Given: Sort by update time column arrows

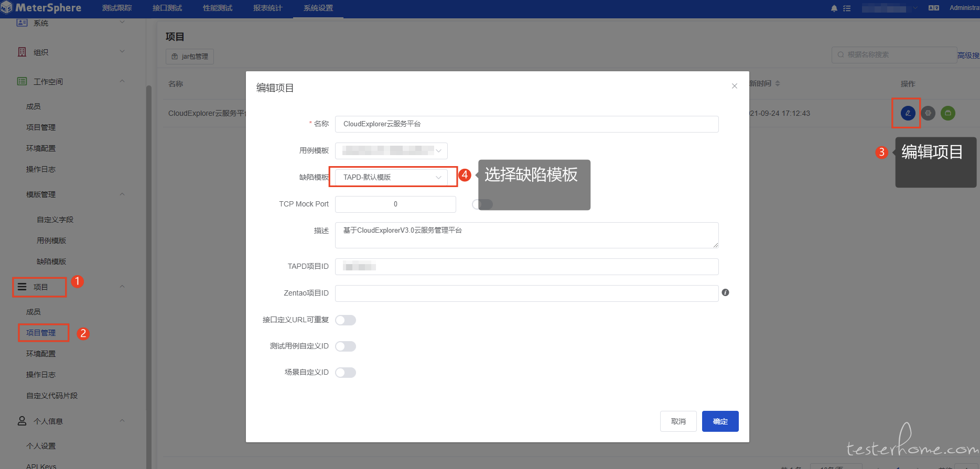Looking at the screenshot, I should [x=778, y=83].
